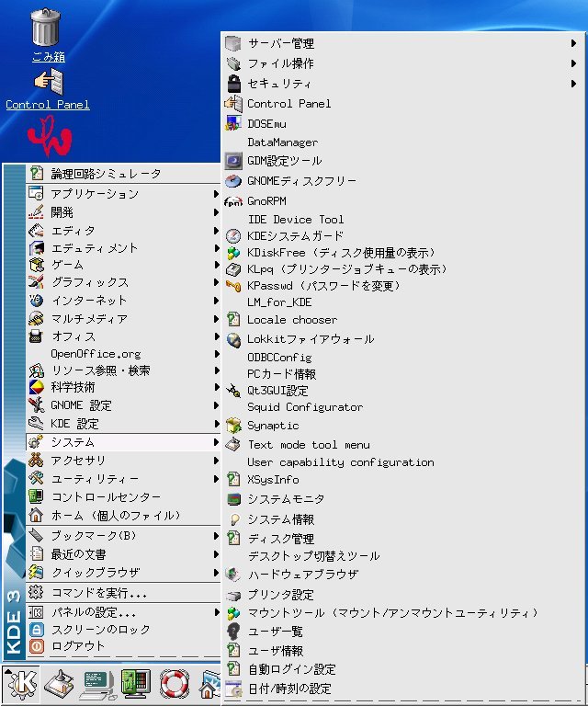Screen dimensions: 588x706
Task: Open the life preserver help icon in panel
Action: coord(175,684)
